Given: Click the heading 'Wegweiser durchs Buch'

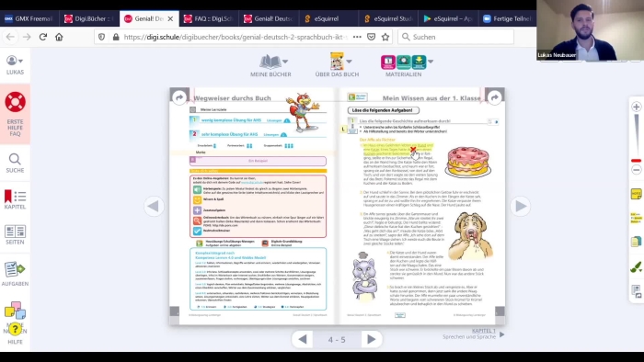Looking at the screenshot, I should point(232,98).
